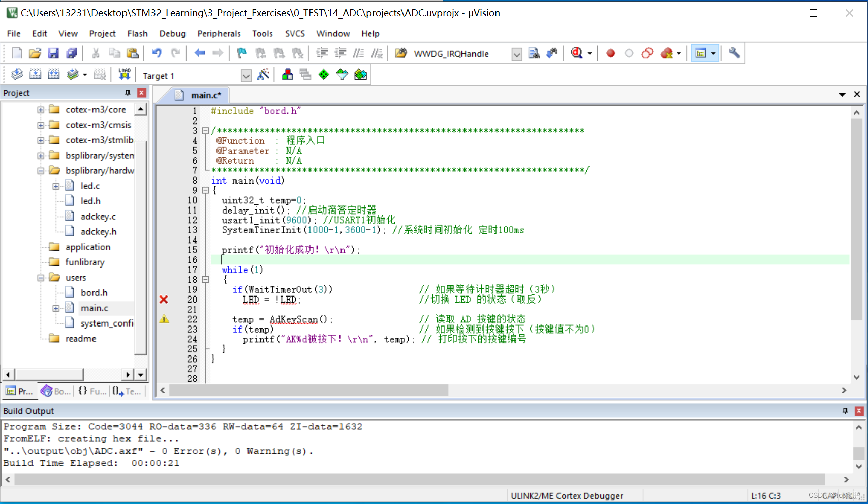Rebuild all target files
The image size is (868, 504).
click(x=53, y=75)
